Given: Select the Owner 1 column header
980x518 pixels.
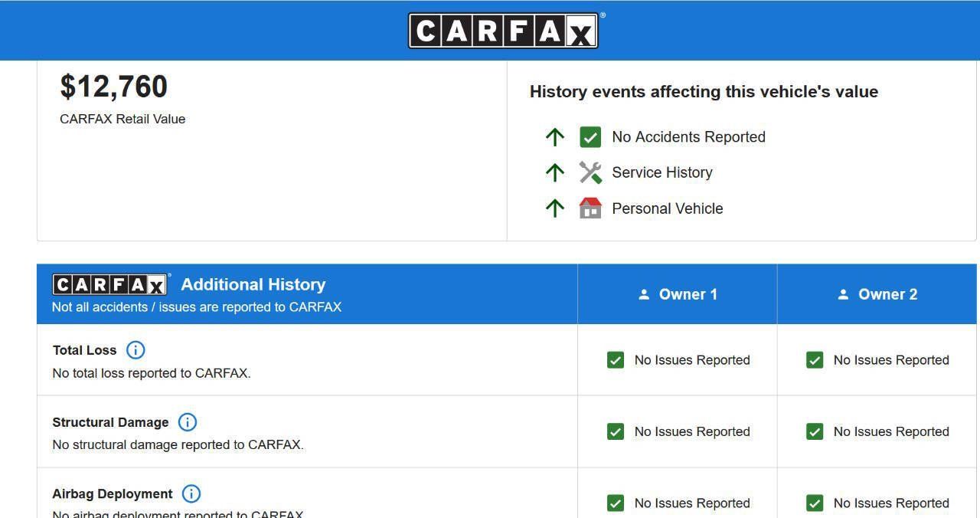Looking at the screenshot, I should [678, 294].
